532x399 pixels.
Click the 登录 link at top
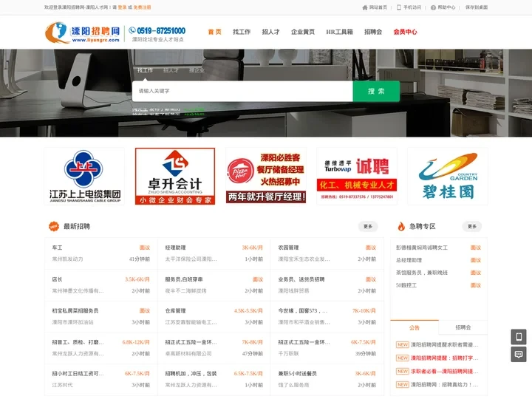[x=122, y=7]
